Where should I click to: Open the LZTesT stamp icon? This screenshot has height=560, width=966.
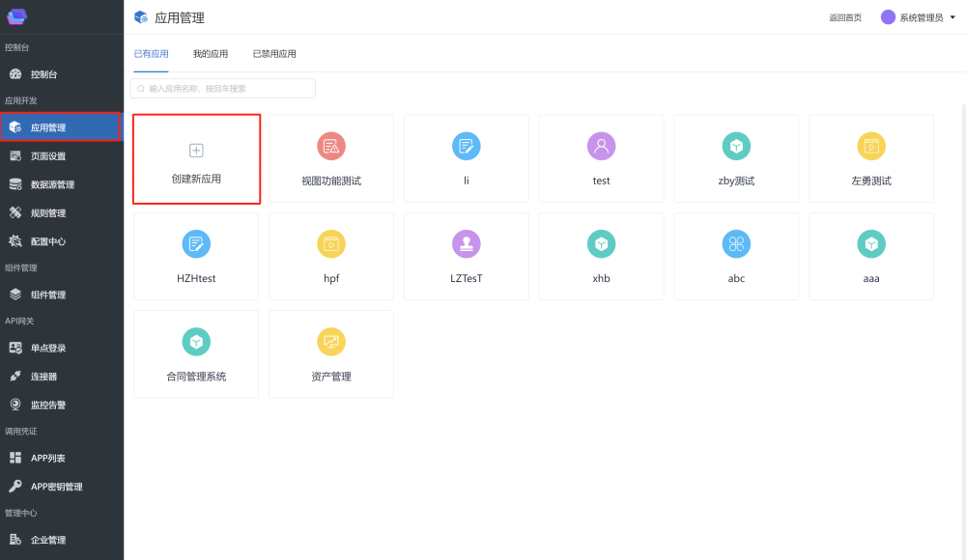pos(466,244)
